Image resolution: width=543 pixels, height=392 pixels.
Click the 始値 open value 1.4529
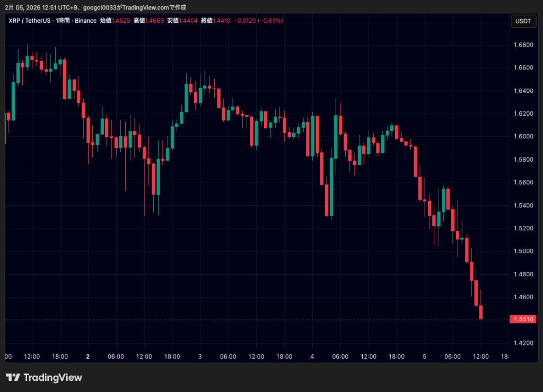(121, 21)
